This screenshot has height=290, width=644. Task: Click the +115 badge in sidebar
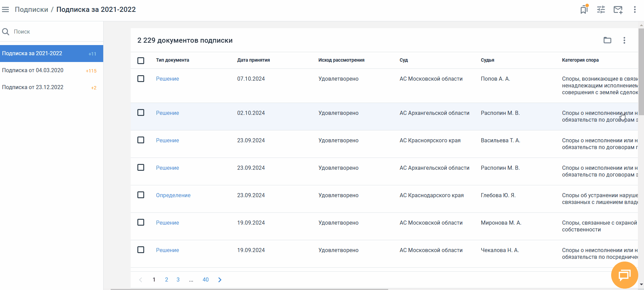click(x=91, y=71)
